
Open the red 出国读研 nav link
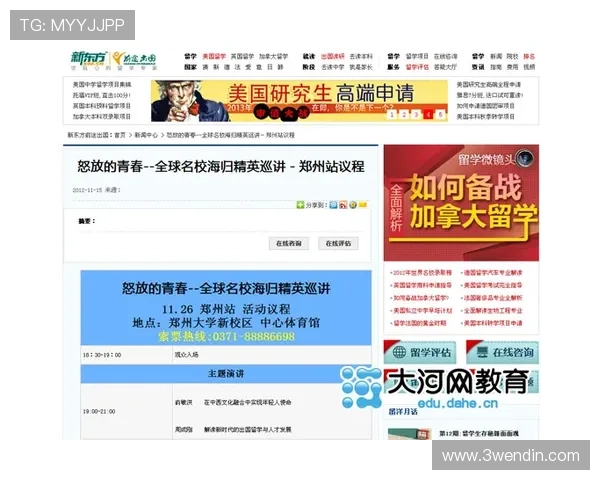[x=333, y=56]
